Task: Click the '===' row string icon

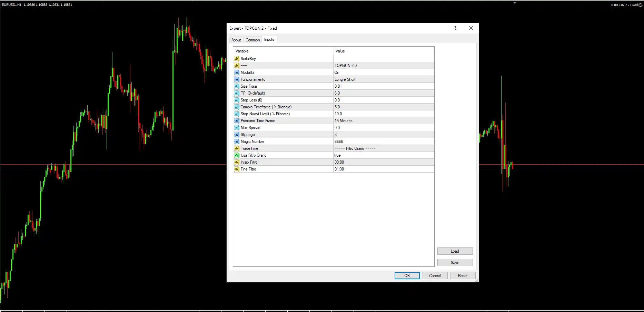Action: tap(236, 66)
